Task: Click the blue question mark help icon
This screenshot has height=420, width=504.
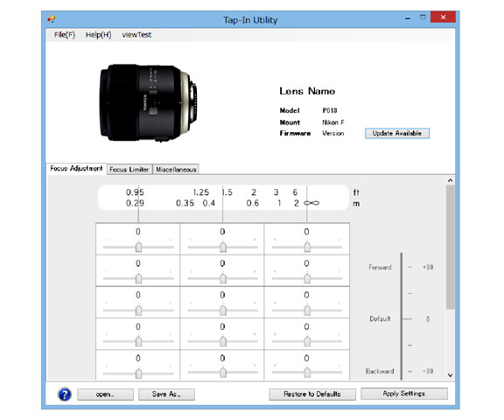Action: click(x=65, y=394)
